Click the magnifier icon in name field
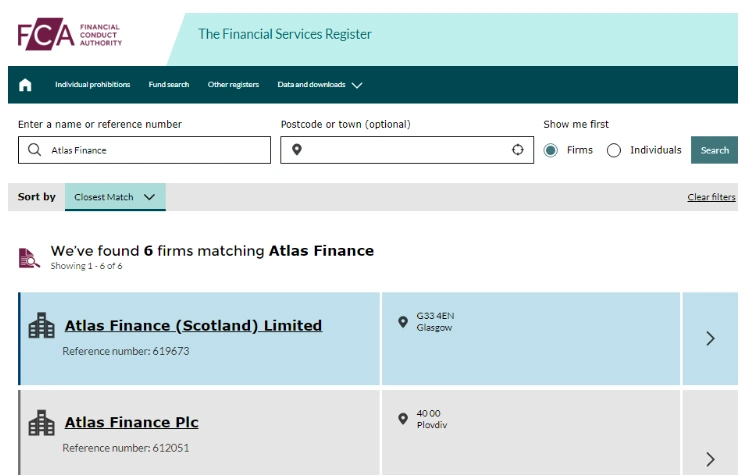The image size is (744, 476). tap(35, 150)
